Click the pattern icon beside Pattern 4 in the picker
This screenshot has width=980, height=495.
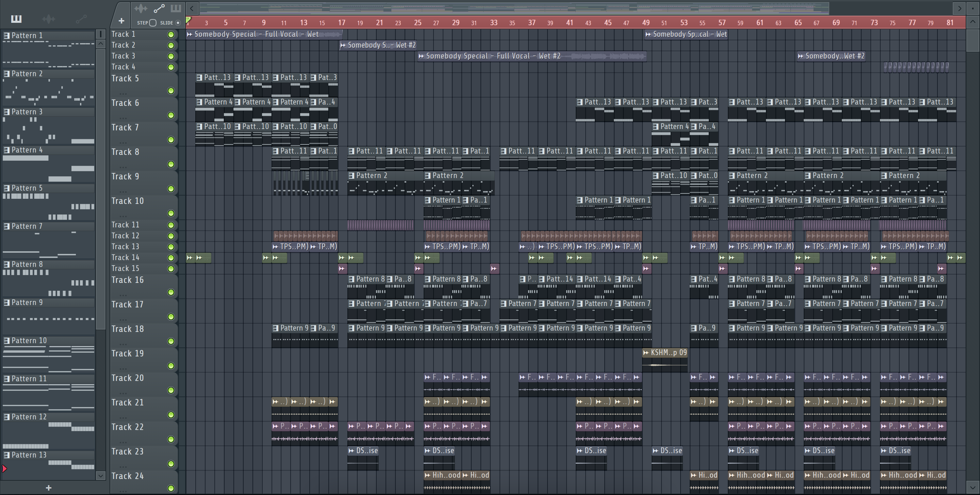pyautogui.click(x=7, y=150)
